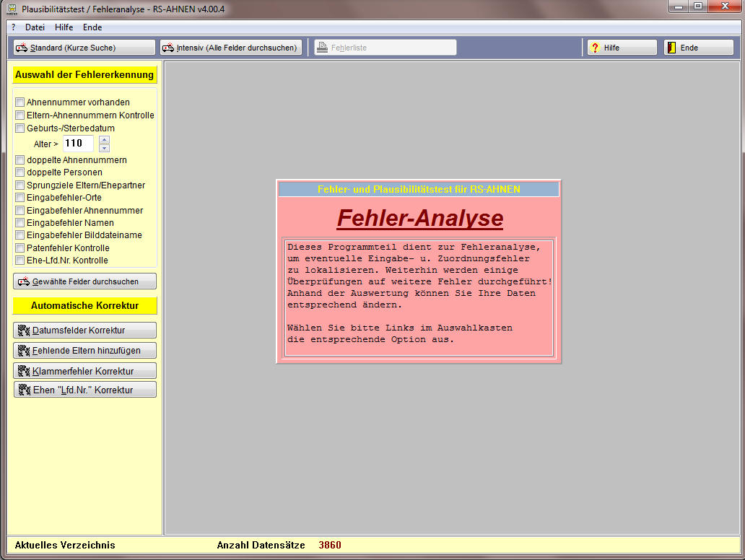
Task: Check Ehe-Lfd.Nr. Kontrolle option
Action: 20,260
